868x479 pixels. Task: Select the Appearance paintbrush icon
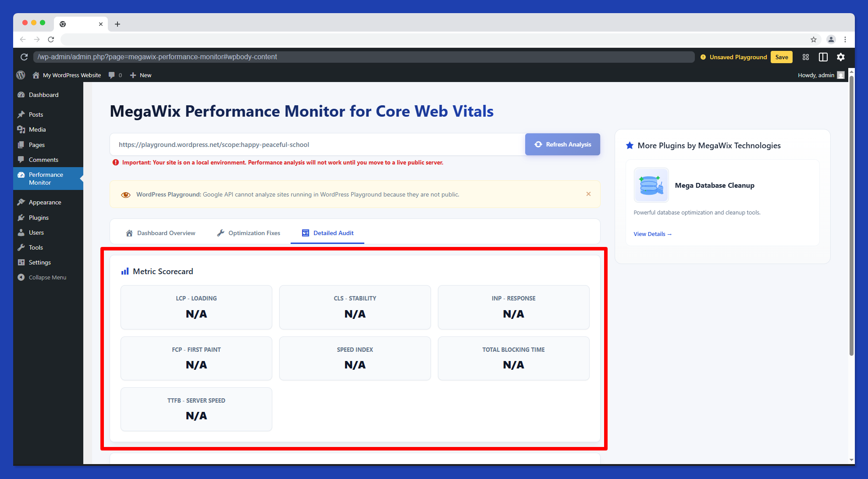(21, 202)
